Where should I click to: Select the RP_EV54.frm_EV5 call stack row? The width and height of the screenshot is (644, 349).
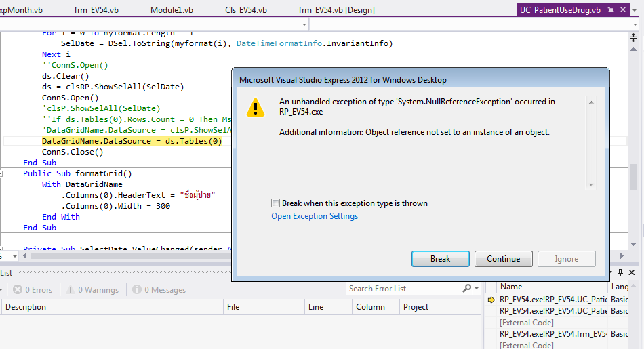[x=553, y=334]
